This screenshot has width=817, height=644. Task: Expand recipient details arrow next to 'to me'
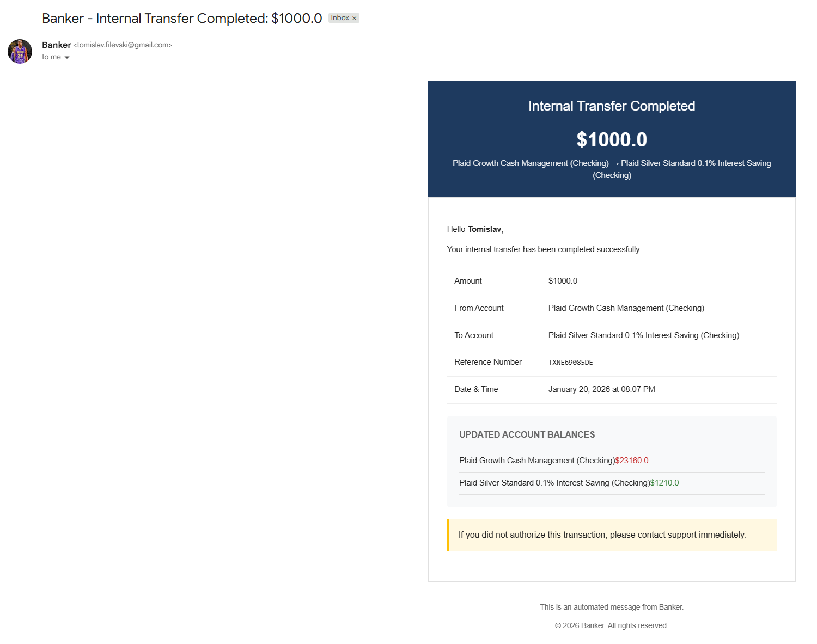click(67, 57)
